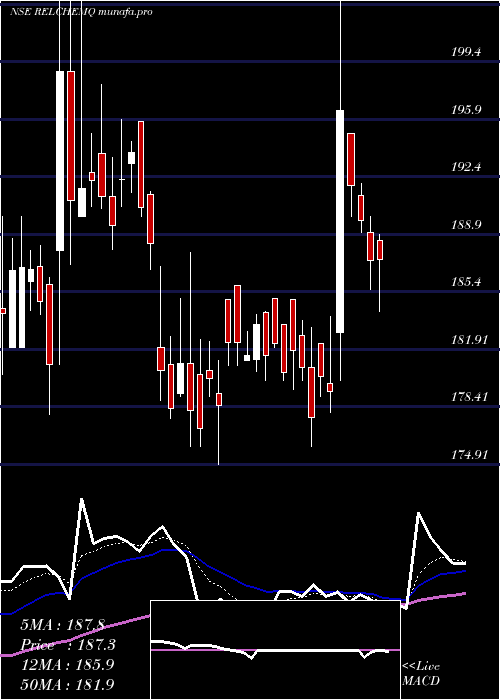
Task: Click the 5MA : 187.8 readout
Action: (62, 625)
